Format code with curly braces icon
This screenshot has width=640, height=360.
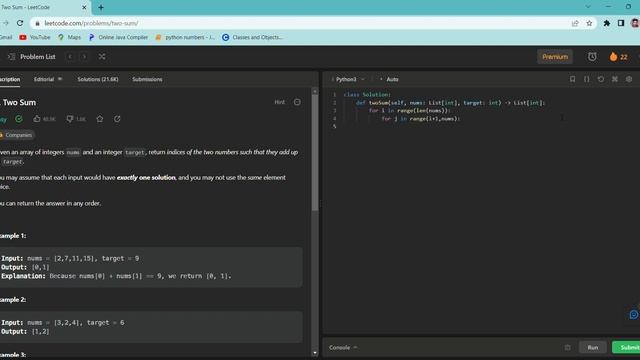click(x=587, y=79)
